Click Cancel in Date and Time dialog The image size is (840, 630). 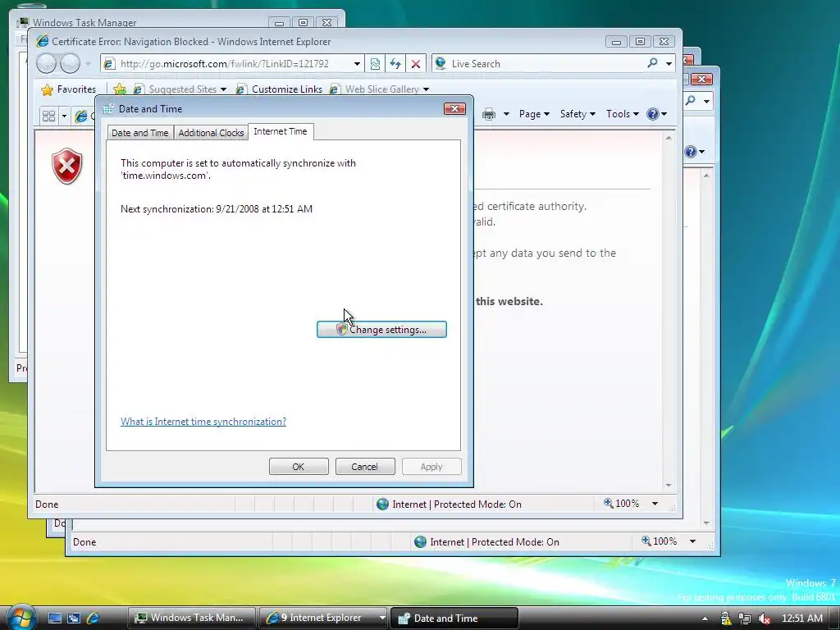(365, 467)
